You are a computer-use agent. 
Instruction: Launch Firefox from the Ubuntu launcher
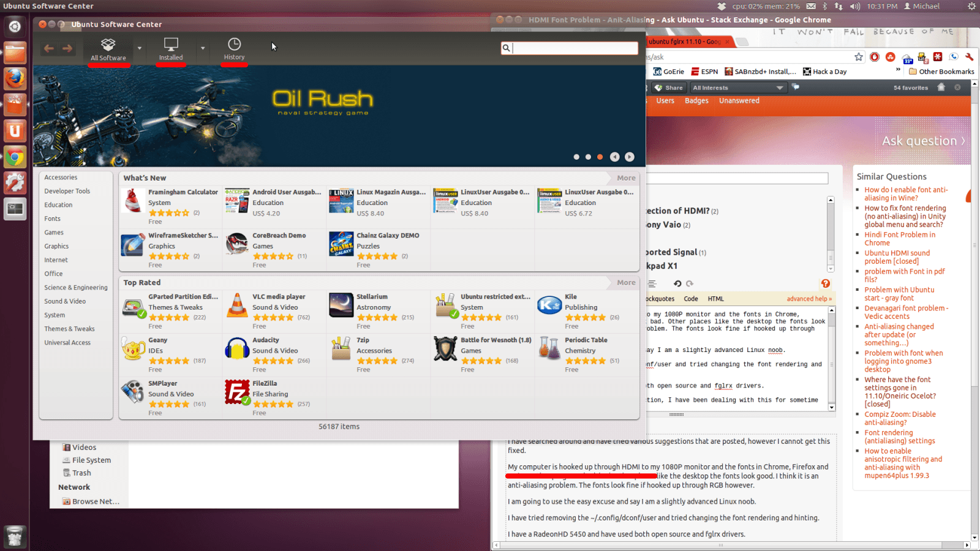pyautogui.click(x=15, y=78)
